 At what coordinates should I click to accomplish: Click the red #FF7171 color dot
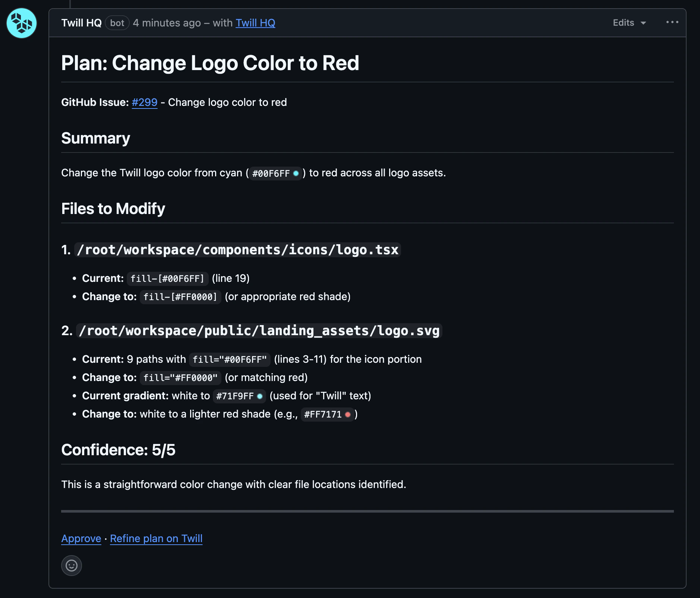tap(348, 415)
